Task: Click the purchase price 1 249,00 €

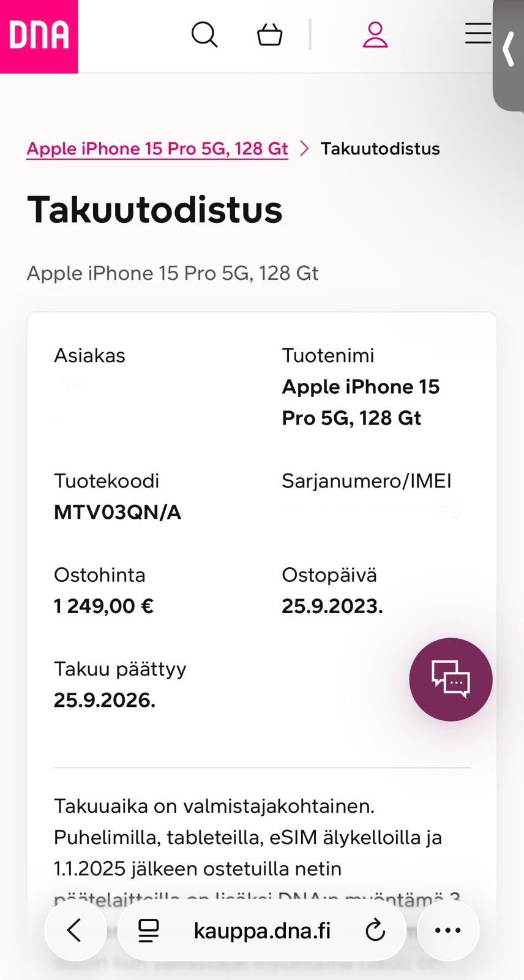Action: coord(103,606)
